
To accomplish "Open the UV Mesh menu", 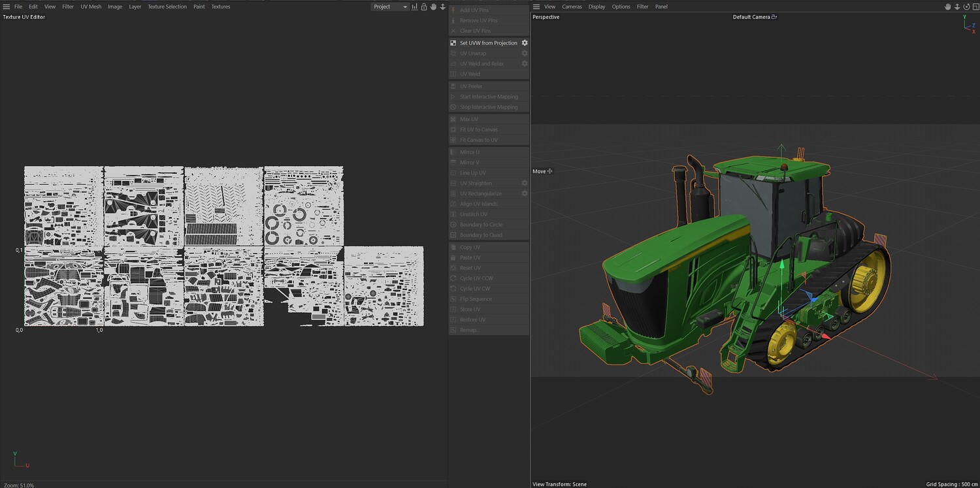I will coord(91,7).
